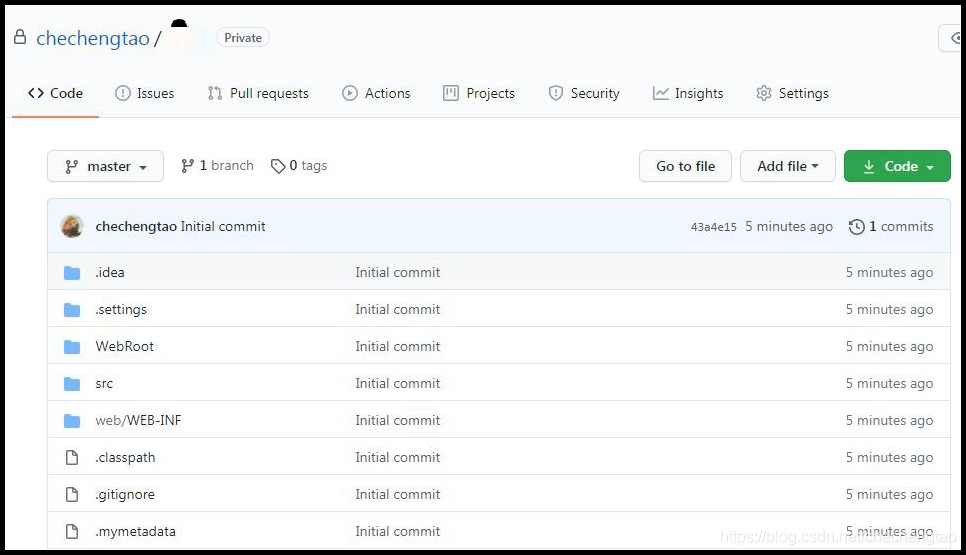Open the chechengtao owner profile link
Image resolution: width=966 pixels, height=555 pixels.
point(92,39)
